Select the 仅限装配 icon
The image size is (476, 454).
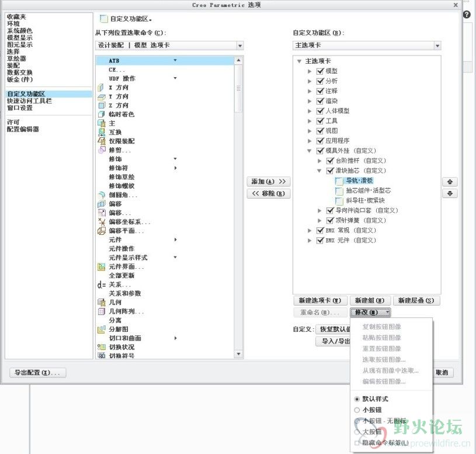[102, 141]
